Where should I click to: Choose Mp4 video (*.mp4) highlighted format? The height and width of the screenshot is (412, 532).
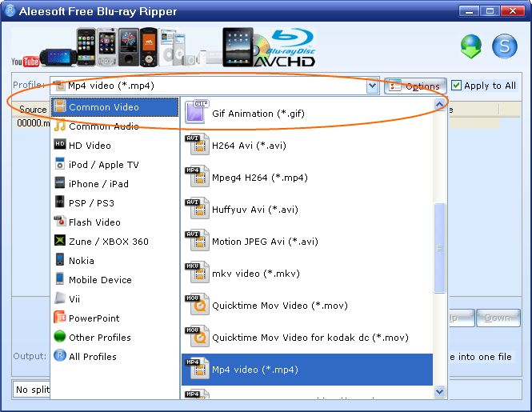(307, 370)
